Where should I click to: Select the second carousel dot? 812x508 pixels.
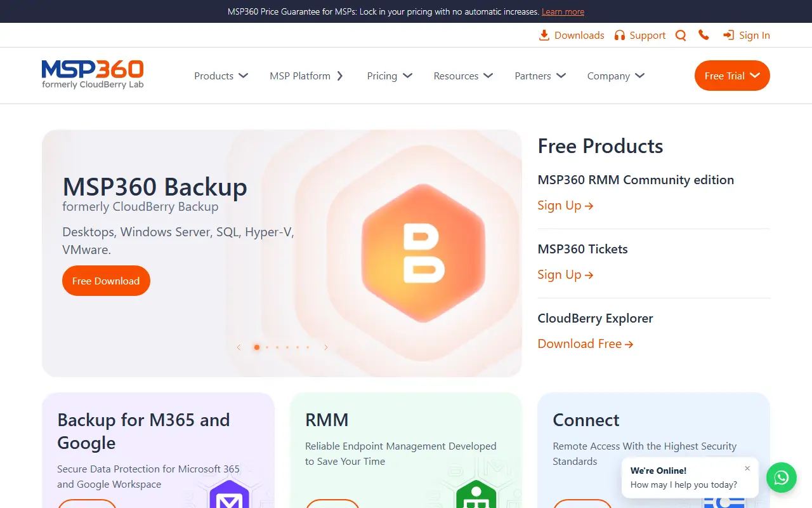267,347
